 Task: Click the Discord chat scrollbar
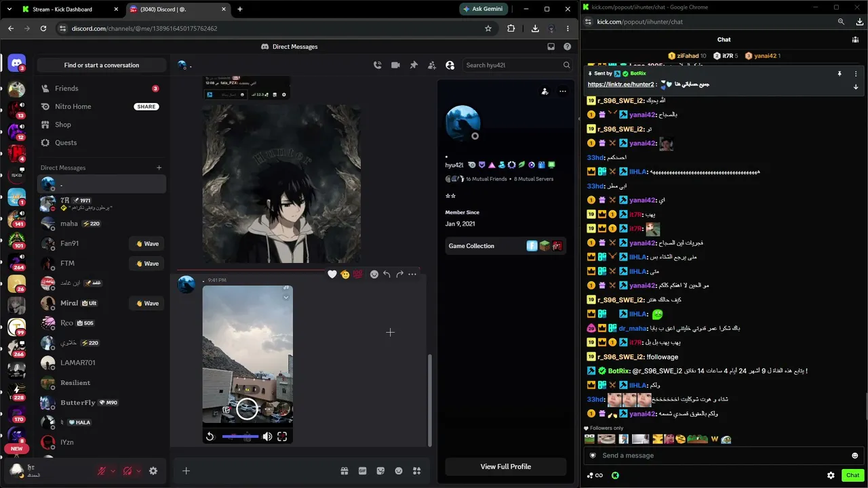429,400
